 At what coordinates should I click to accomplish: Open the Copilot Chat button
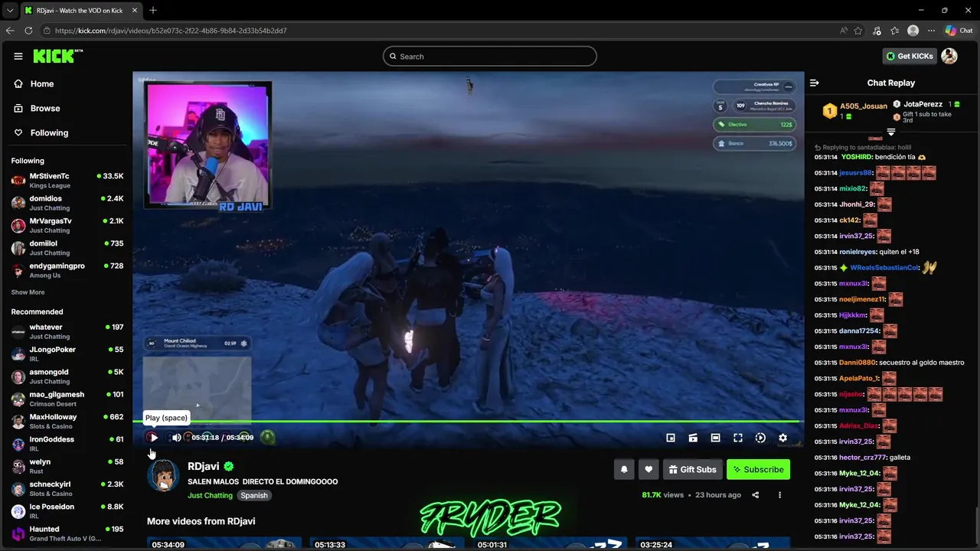click(959, 31)
